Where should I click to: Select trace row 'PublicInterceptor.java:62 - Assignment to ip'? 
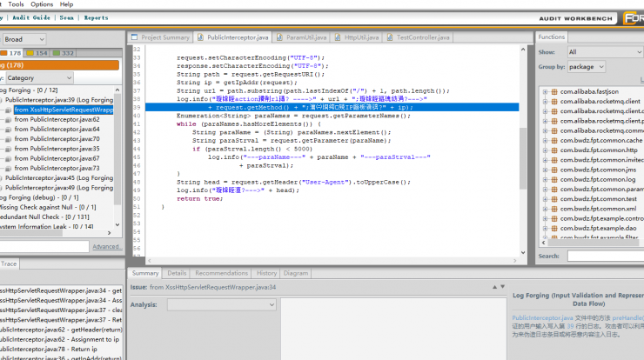coord(59,339)
